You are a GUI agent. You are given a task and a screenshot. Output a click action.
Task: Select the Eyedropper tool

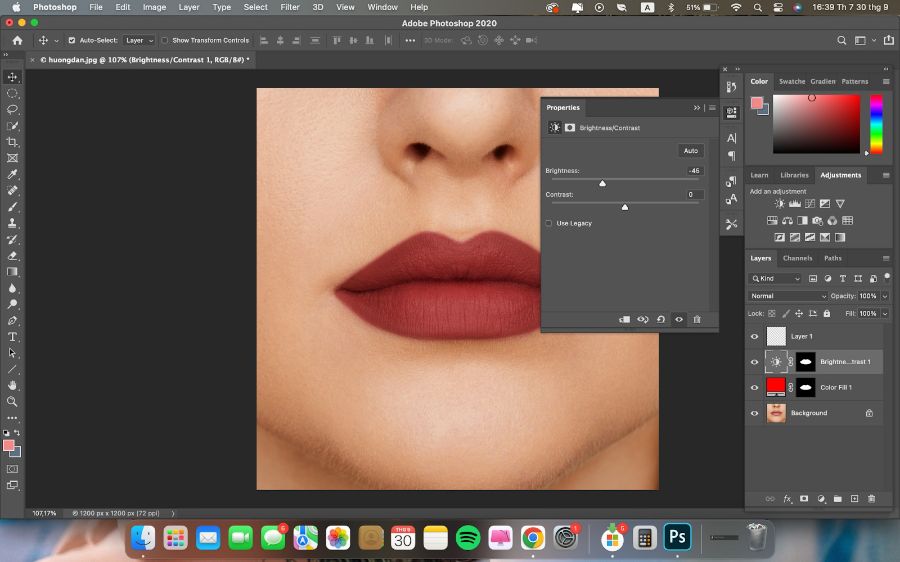click(x=12, y=174)
